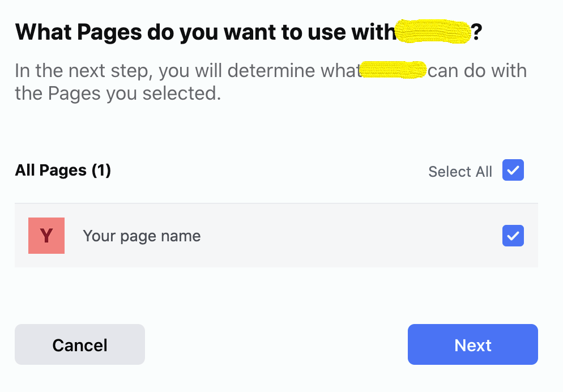
Task: Click the yellow highlighted area in the title
Action: (x=433, y=32)
